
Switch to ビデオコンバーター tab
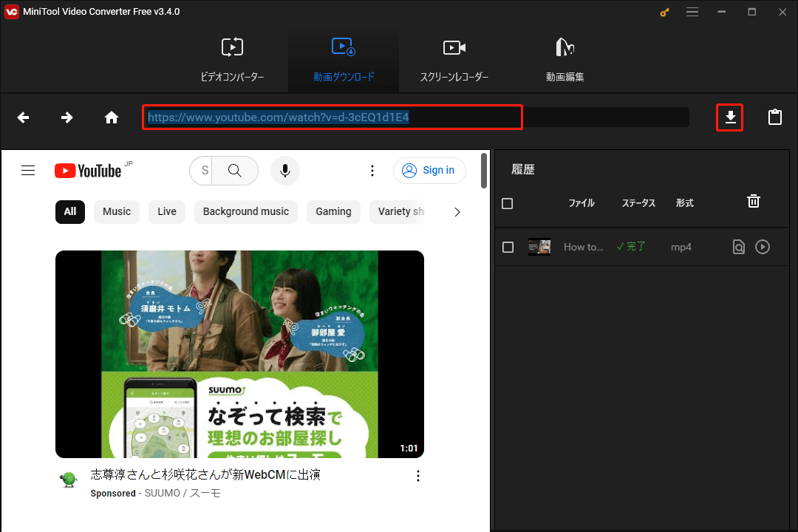[232, 60]
